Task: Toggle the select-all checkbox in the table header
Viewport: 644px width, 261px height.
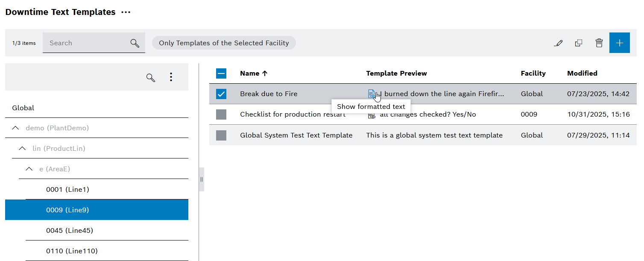Action: [221, 73]
